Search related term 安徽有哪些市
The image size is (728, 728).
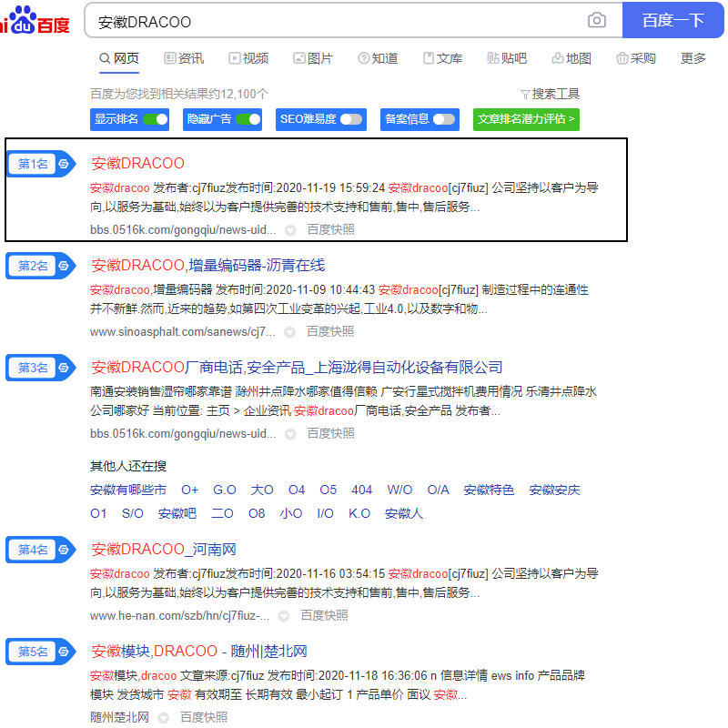128,490
